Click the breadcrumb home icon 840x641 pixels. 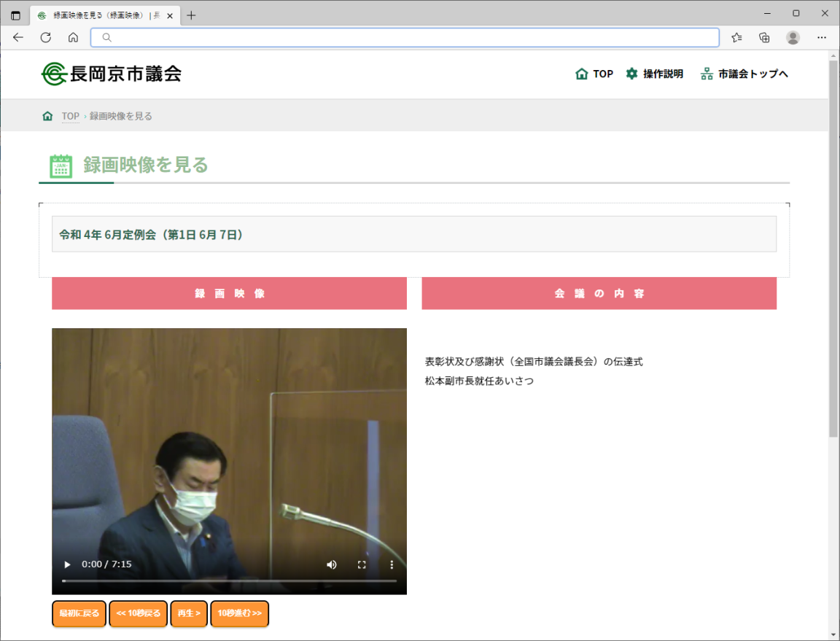point(47,116)
